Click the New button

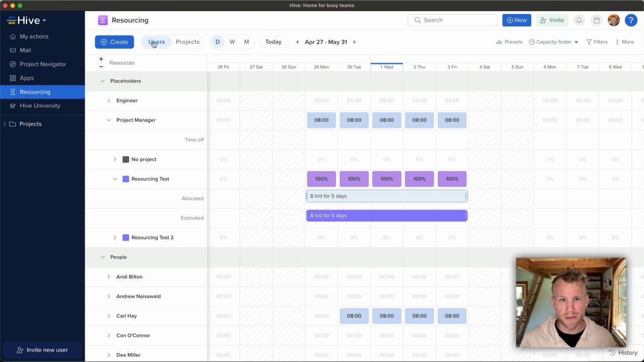[x=517, y=20]
